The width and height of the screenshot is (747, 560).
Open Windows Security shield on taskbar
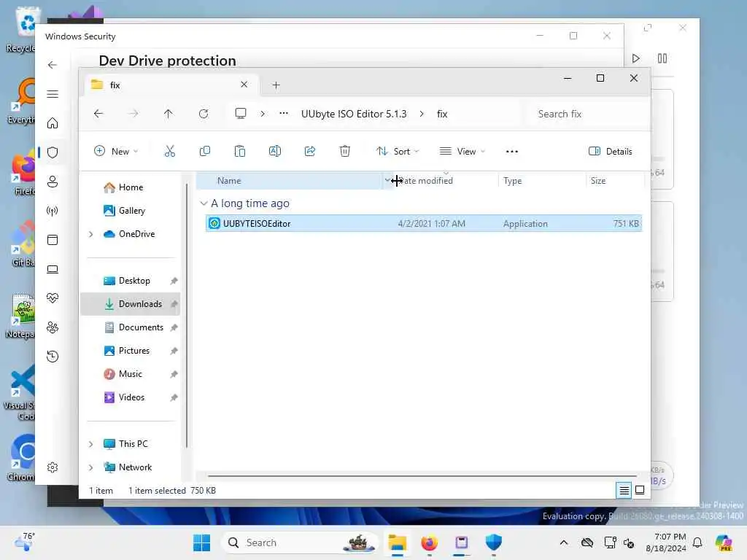click(x=494, y=542)
